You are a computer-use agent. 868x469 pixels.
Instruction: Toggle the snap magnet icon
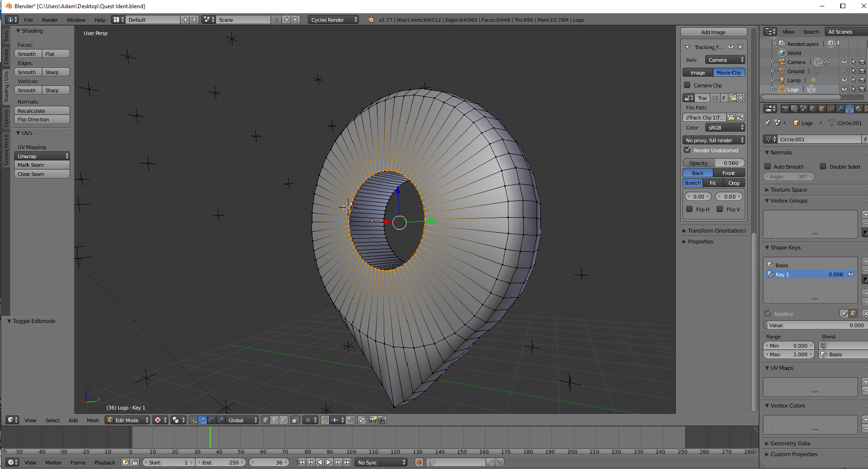coord(325,420)
